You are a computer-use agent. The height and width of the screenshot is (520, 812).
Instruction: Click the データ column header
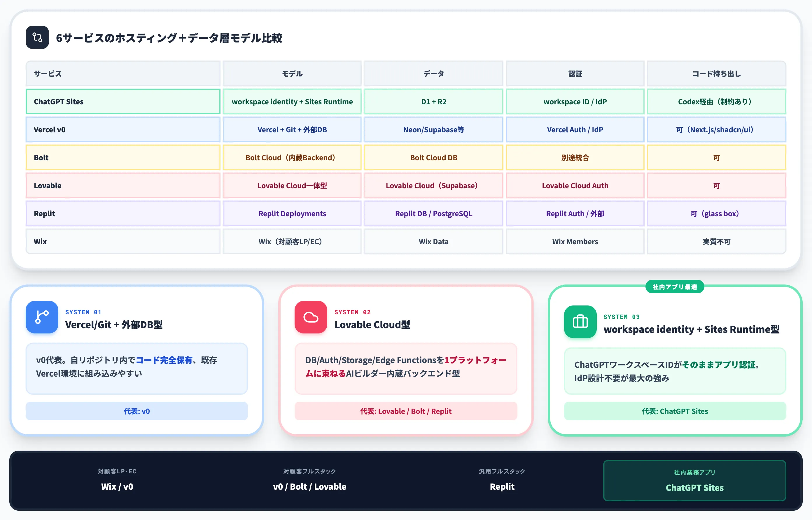pyautogui.click(x=434, y=74)
